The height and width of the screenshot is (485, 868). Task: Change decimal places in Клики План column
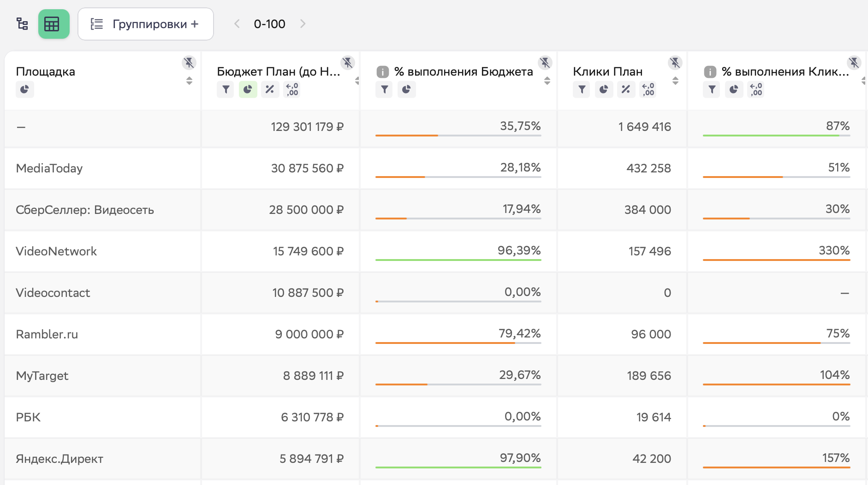[648, 89]
